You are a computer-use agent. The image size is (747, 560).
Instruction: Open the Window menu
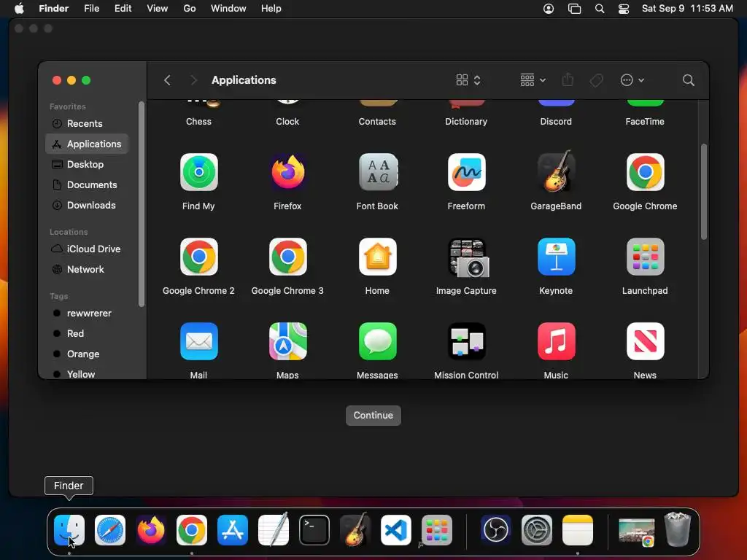(x=228, y=9)
